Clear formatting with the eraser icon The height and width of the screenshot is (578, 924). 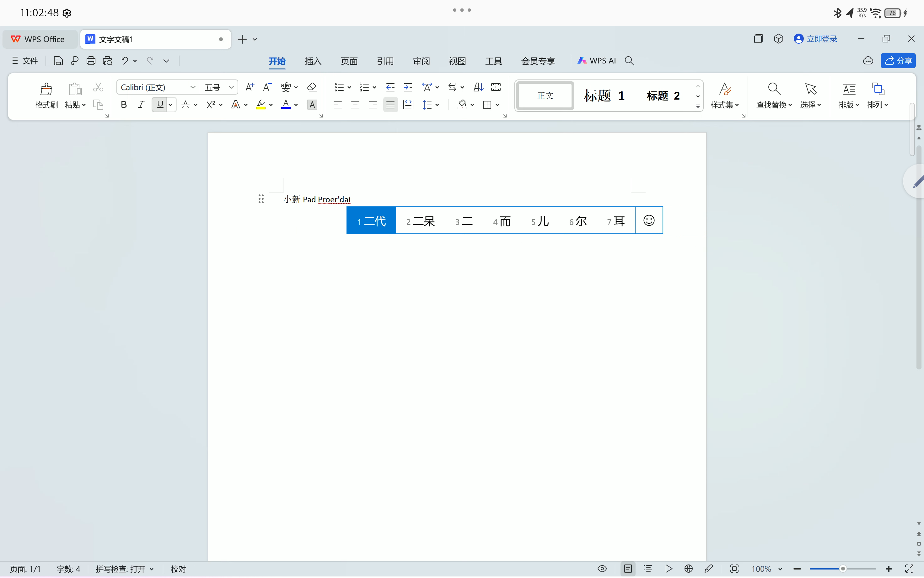coord(312,87)
